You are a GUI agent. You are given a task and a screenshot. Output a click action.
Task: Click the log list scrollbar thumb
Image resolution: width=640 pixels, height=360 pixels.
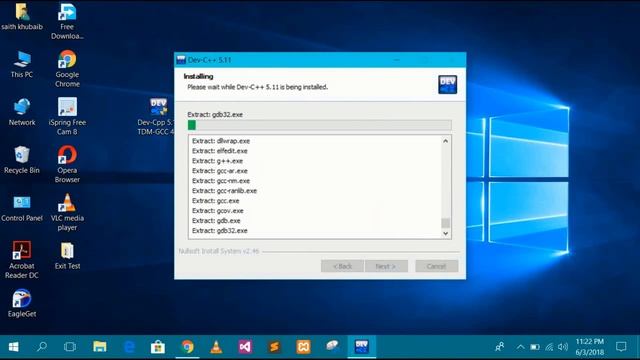point(445,223)
